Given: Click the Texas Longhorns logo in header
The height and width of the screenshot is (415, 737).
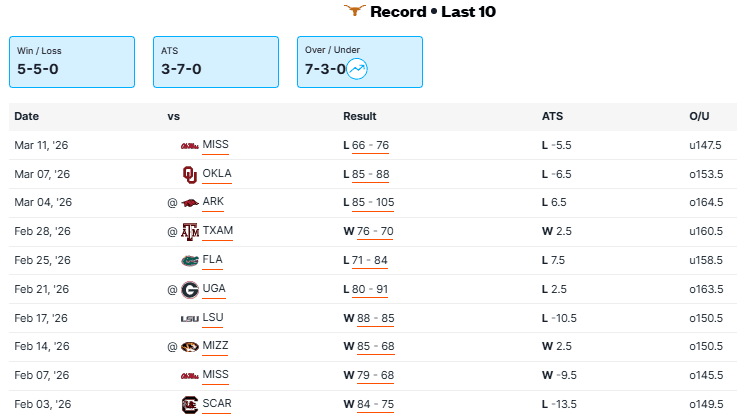Looking at the screenshot, I should tap(352, 12).
